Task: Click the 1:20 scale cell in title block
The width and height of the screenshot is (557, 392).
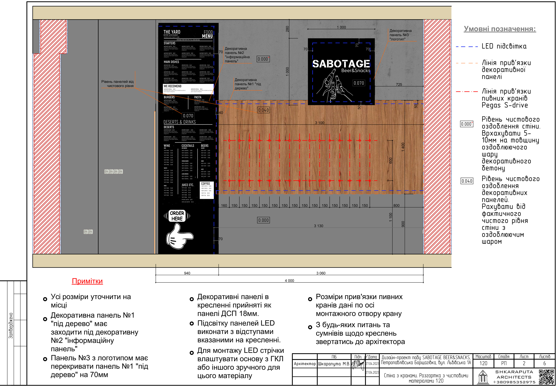Action: [x=483, y=363]
